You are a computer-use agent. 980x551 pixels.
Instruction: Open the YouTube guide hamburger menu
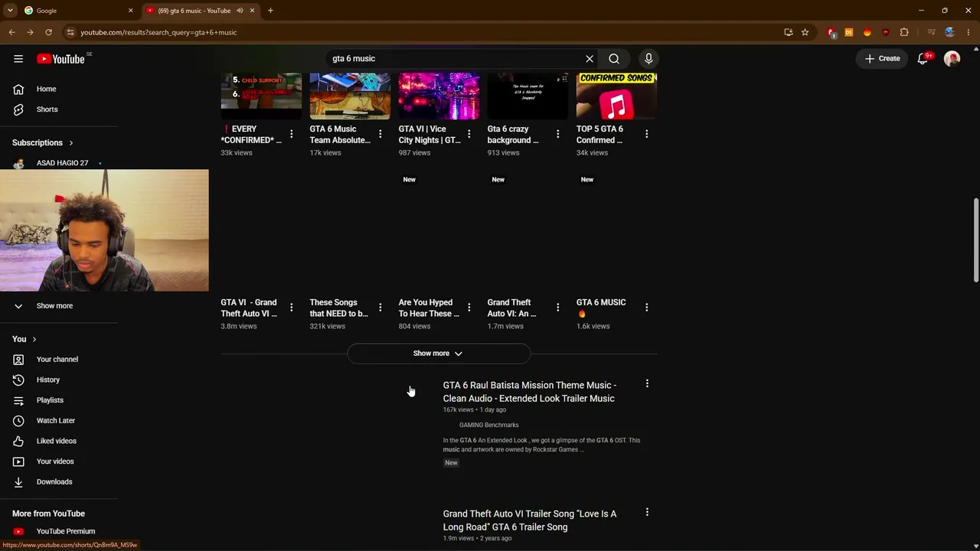coord(18,59)
